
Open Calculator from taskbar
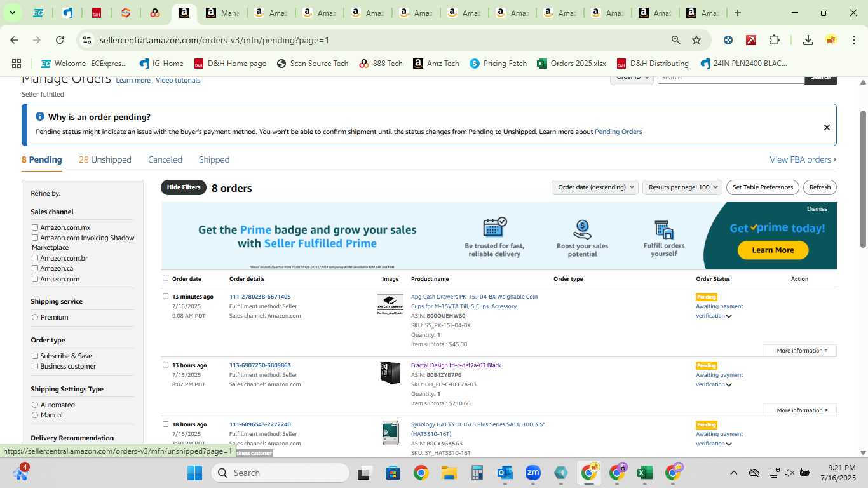477,473
